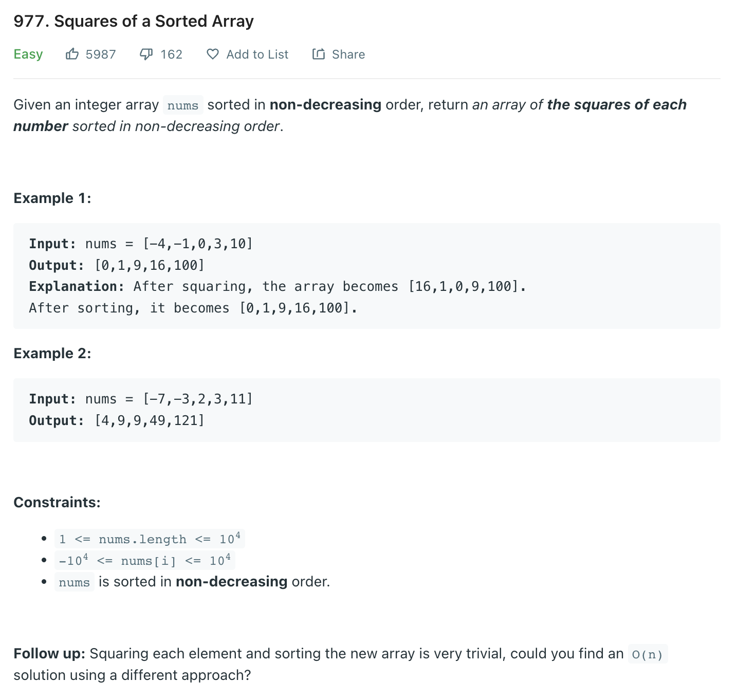Click the Example 1 explanation text

click(278, 297)
